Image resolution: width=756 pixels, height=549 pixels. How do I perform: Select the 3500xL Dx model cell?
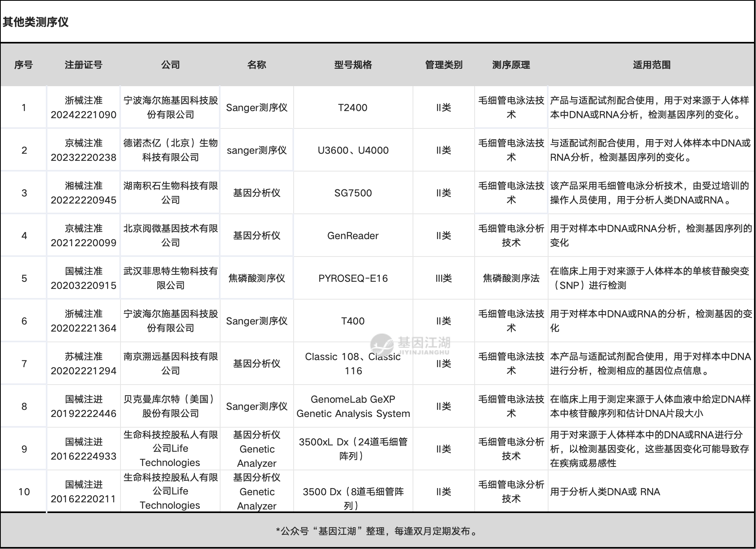353,449
